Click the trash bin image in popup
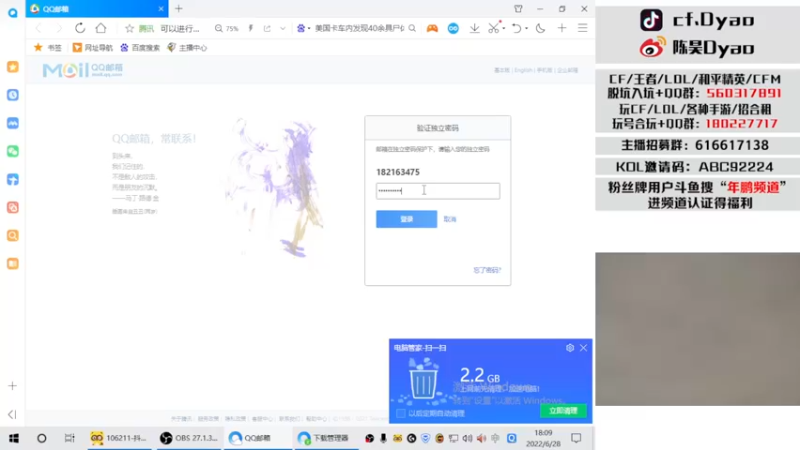The image size is (800, 450). coord(422,380)
